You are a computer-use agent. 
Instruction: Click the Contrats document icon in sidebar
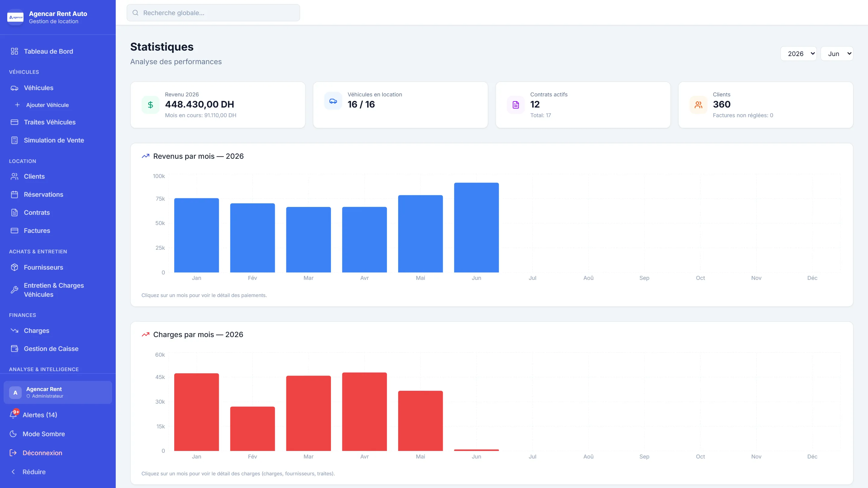tap(14, 212)
